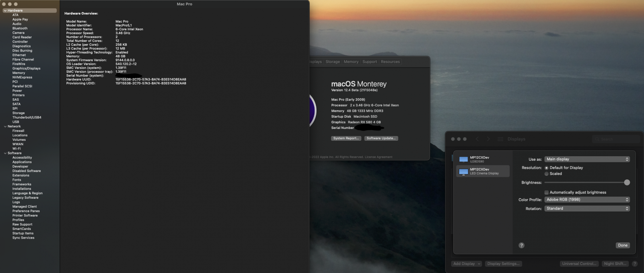Screen dimensions: 644x273
Task: Click the Macintosh SSD startup disk text
Action: (x=365, y=117)
